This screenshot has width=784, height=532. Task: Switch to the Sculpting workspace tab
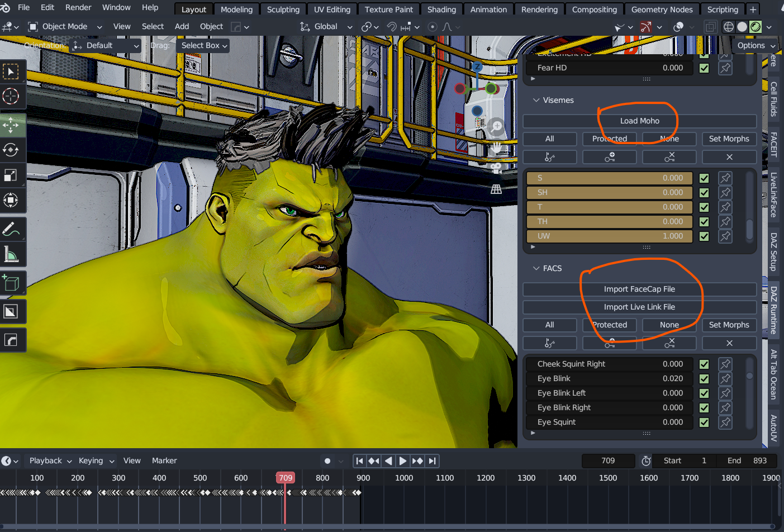[x=283, y=9]
